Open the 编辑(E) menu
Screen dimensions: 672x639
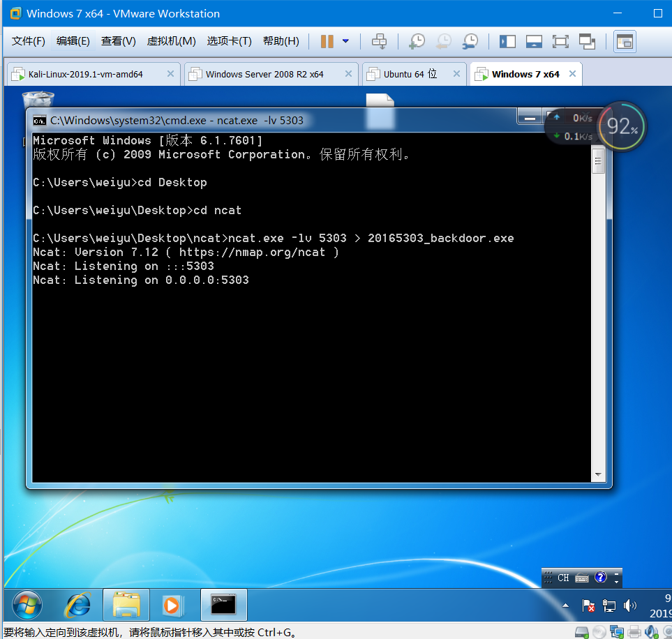(73, 41)
